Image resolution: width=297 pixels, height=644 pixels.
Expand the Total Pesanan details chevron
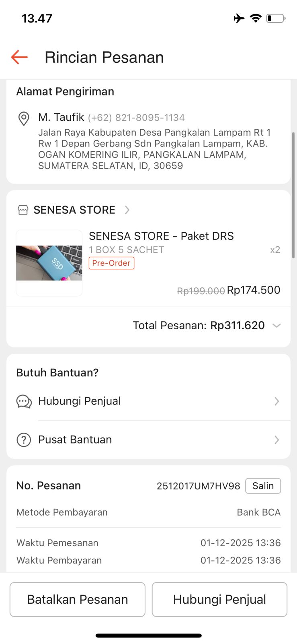coord(276,326)
